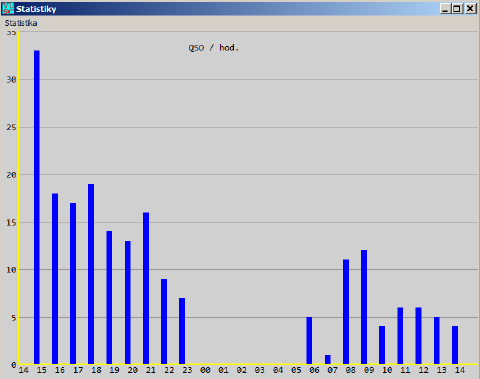Image resolution: width=480 pixels, height=379 pixels.
Task: Click the Statistiky title bar text
Action: [x=36, y=9]
